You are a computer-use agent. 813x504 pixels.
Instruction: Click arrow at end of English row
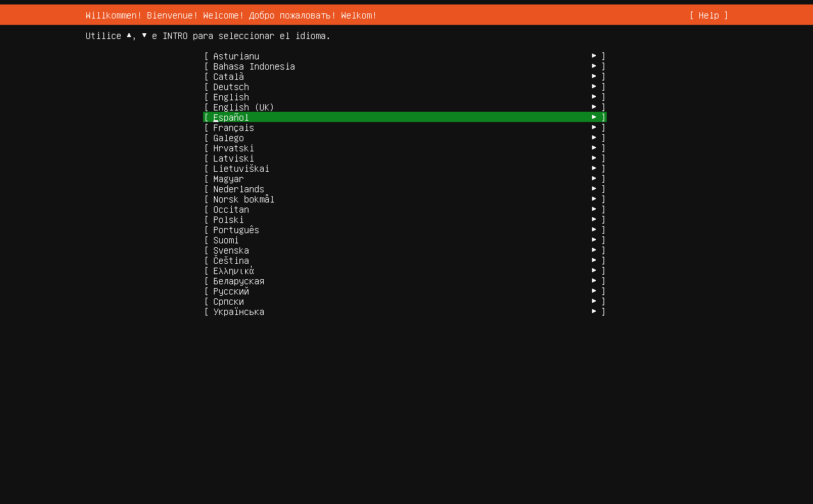(594, 96)
